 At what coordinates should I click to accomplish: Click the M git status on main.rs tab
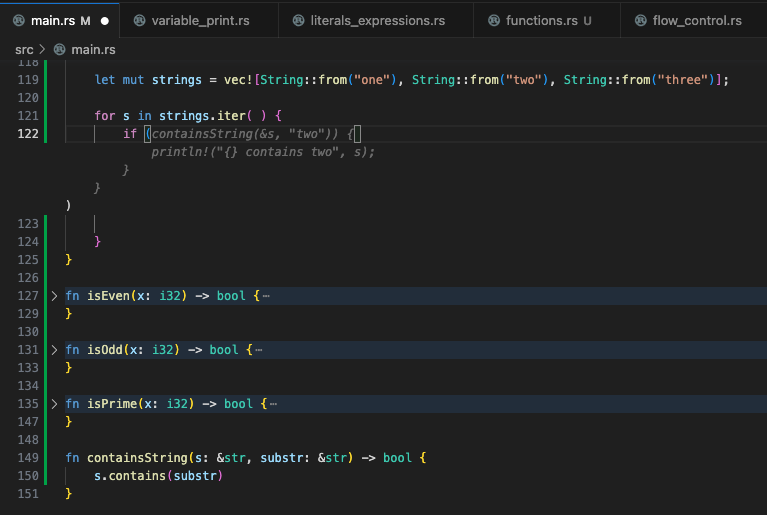point(85,21)
